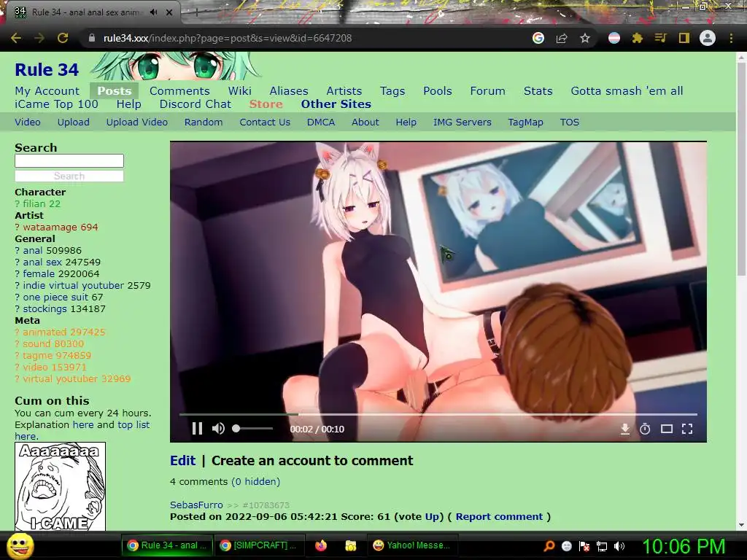Image resolution: width=747 pixels, height=560 pixels.
Task: Open playback speed timer icon
Action: [645, 429]
